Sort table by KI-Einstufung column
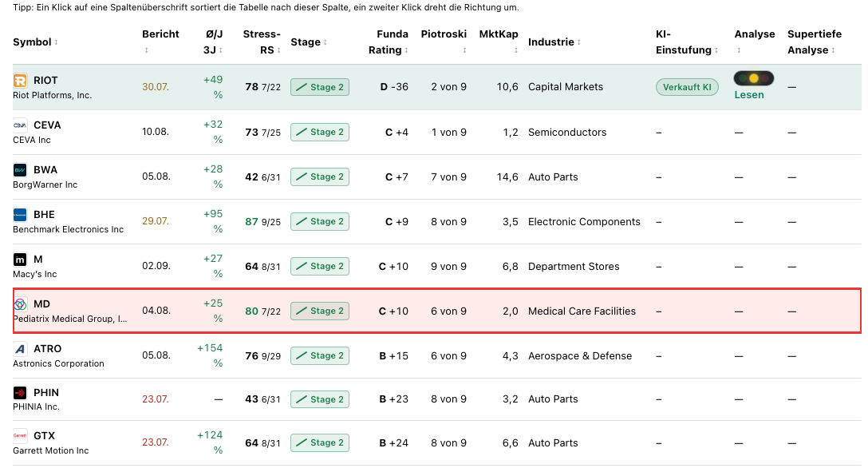Viewport: 868px width, 468px height. (x=687, y=42)
